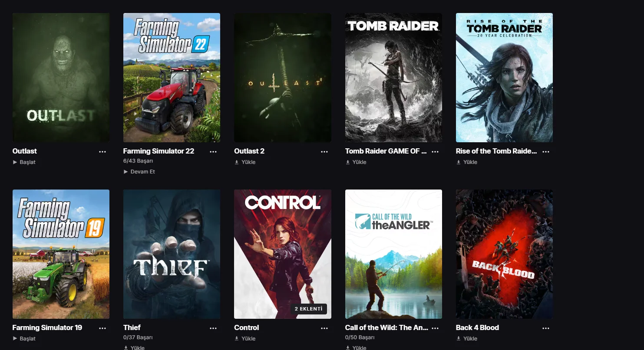Open the three-dot menu for Back 4 Blood

[x=546, y=328]
